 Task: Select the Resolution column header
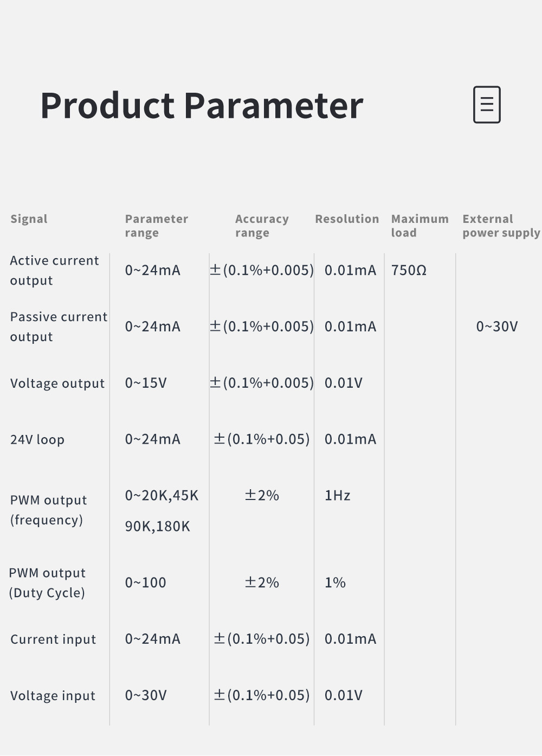pyautogui.click(x=347, y=219)
